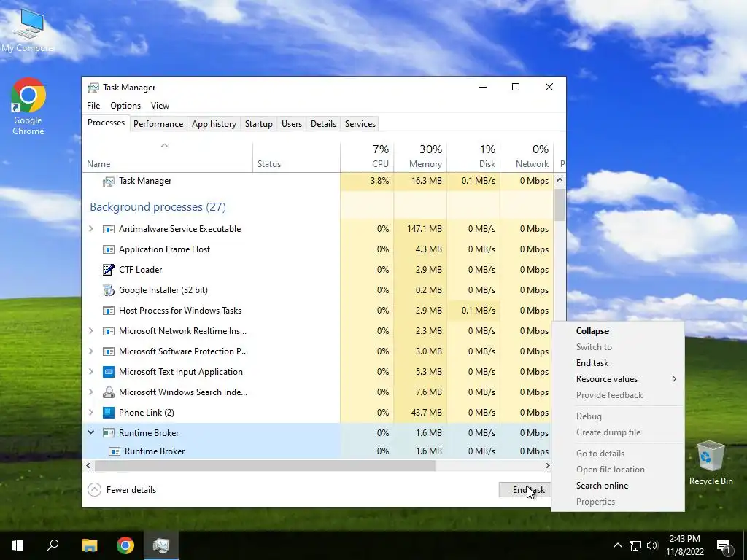Screen dimensions: 747x560
Task: Open the View menu
Action: (x=160, y=106)
